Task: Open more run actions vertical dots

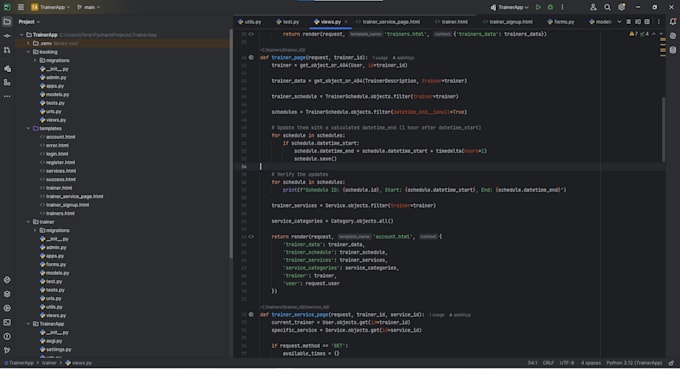Action: coord(562,7)
